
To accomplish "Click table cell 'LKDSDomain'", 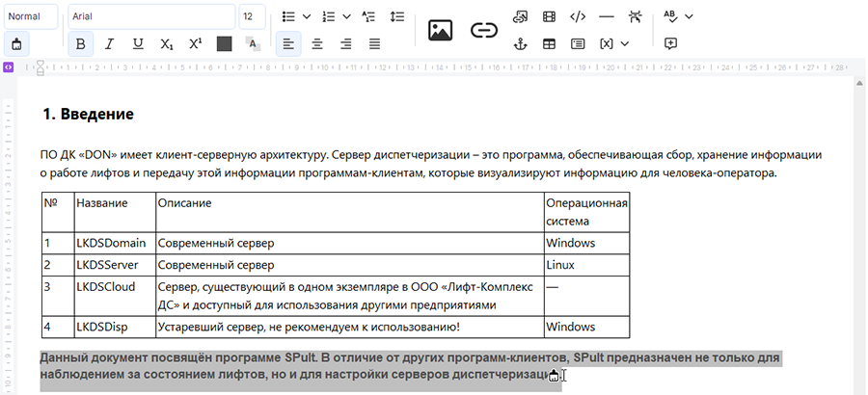I will pos(115,243).
